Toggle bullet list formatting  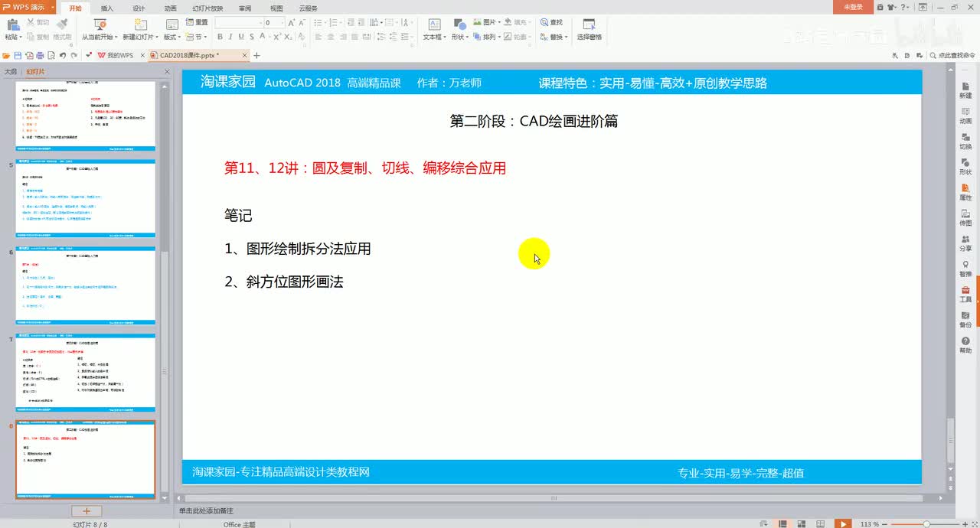(319, 23)
